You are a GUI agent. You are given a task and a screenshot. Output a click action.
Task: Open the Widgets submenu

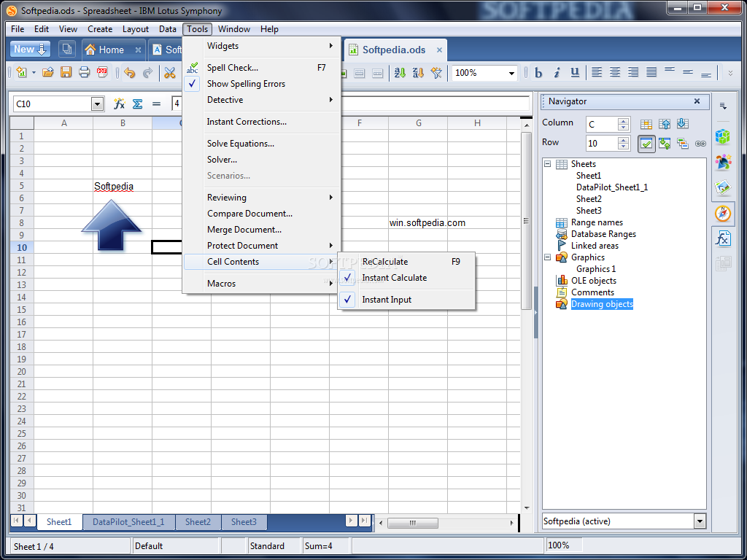(261, 46)
